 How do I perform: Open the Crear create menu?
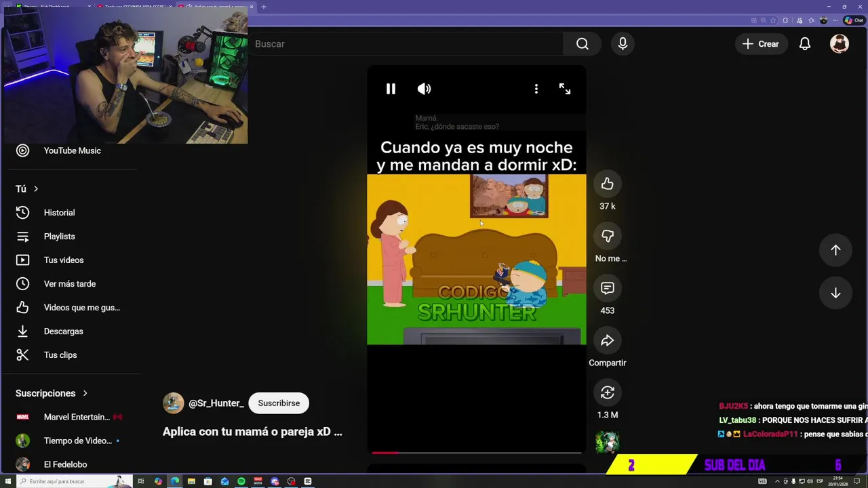pos(761,44)
